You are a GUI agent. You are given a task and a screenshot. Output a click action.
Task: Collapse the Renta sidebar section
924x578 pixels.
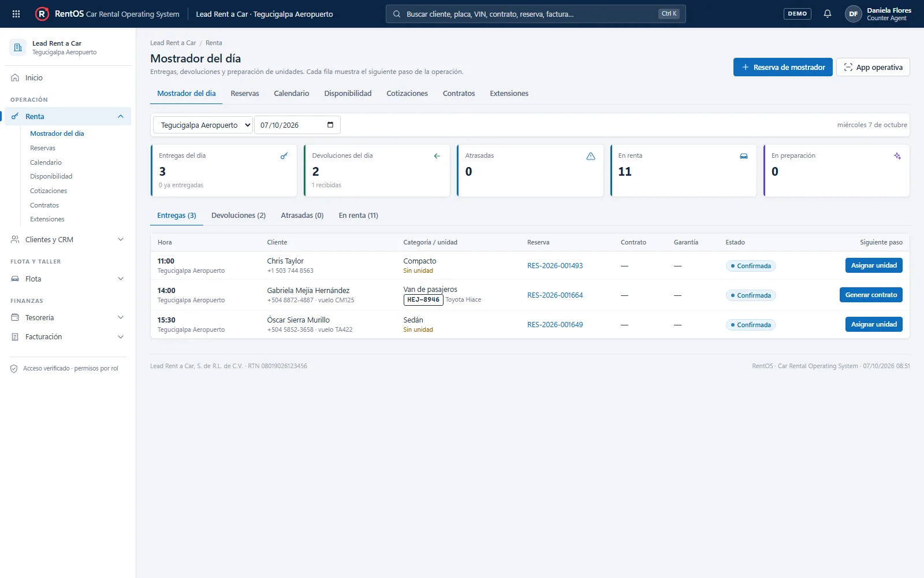click(121, 116)
